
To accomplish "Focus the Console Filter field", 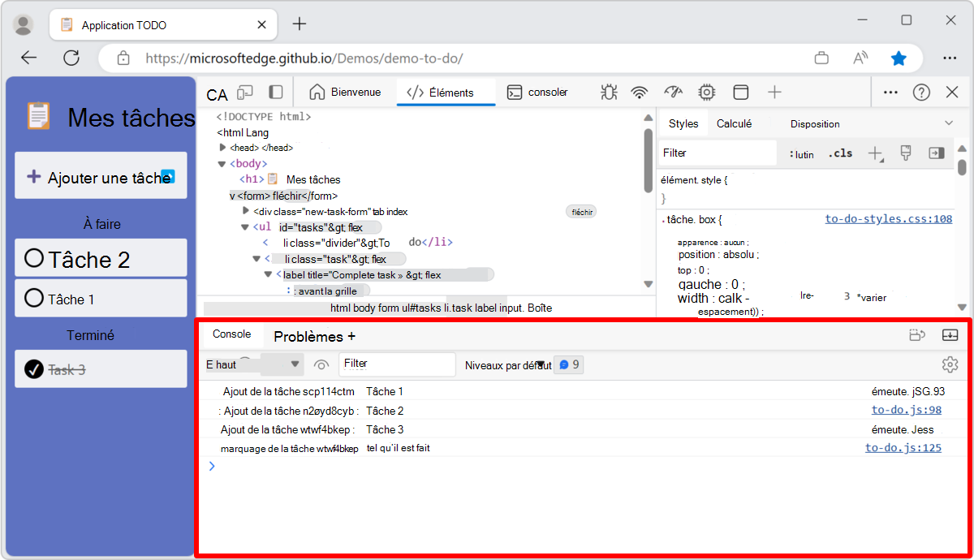I will tap(397, 364).
